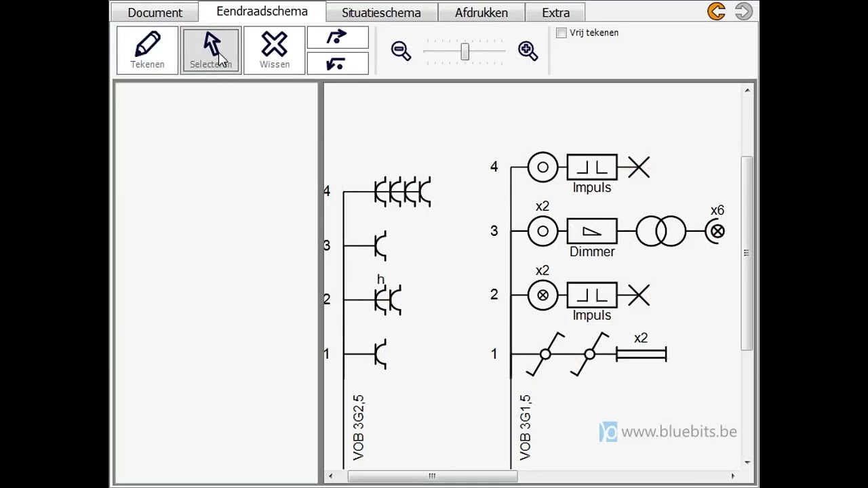Select the x2 fluorescent lamp symbol
Image resolution: width=868 pixels, height=488 pixels.
(642, 354)
